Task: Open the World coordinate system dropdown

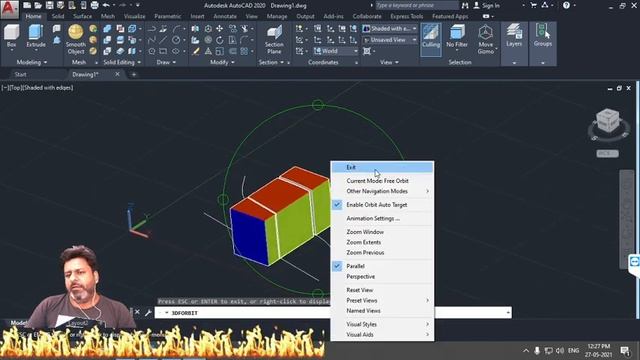Action: click(x=336, y=51)
